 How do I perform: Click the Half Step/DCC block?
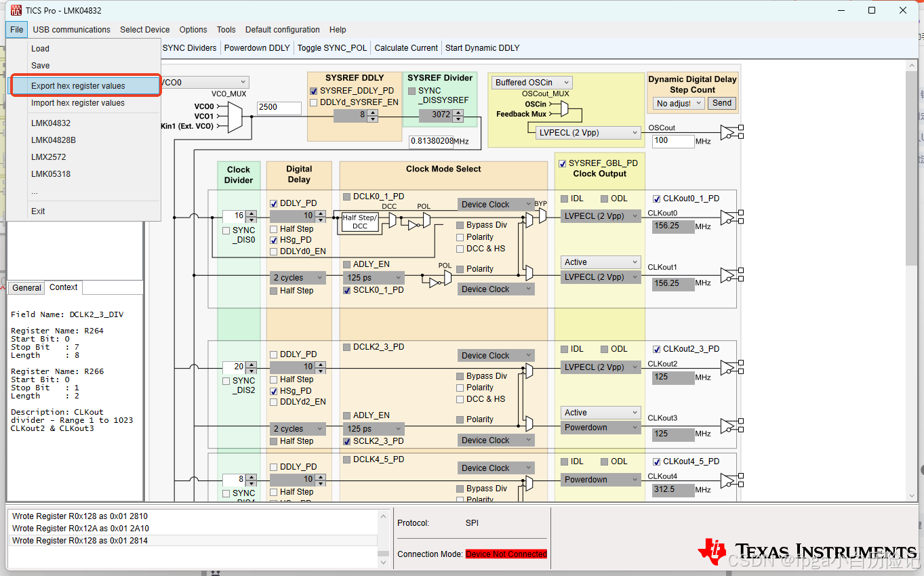tap(360, 222)
